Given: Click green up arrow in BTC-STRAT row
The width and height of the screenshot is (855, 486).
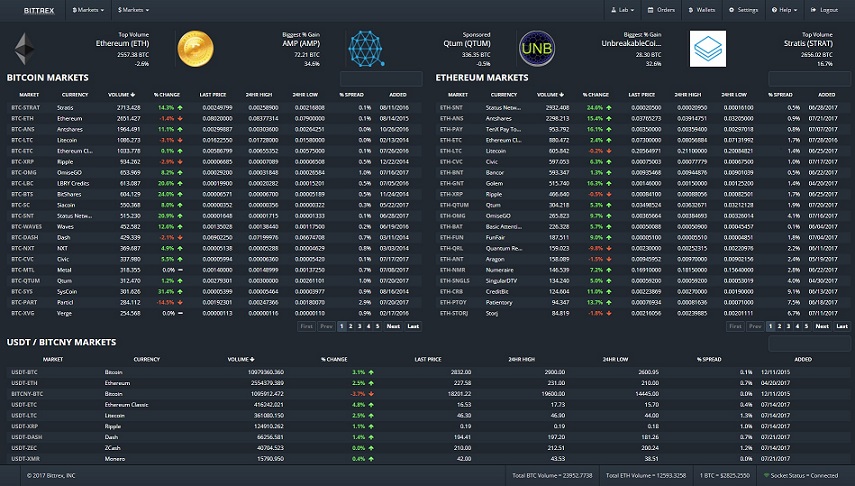Looking at the screenshot, I should click(180, 108).
